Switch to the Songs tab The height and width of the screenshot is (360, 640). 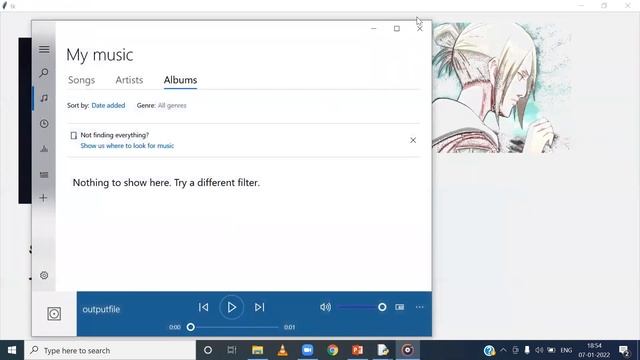coord(81,80)
